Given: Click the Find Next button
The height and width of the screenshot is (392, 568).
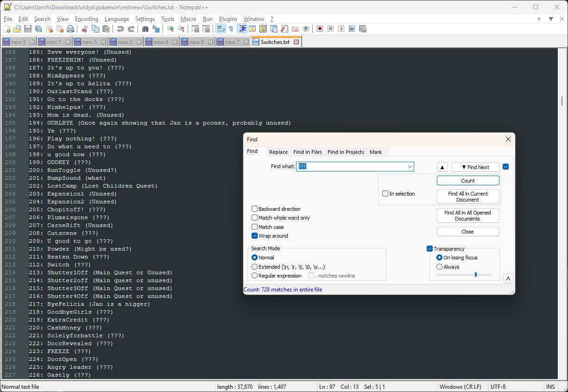Looking at the screenshot, I should [475, 167].
